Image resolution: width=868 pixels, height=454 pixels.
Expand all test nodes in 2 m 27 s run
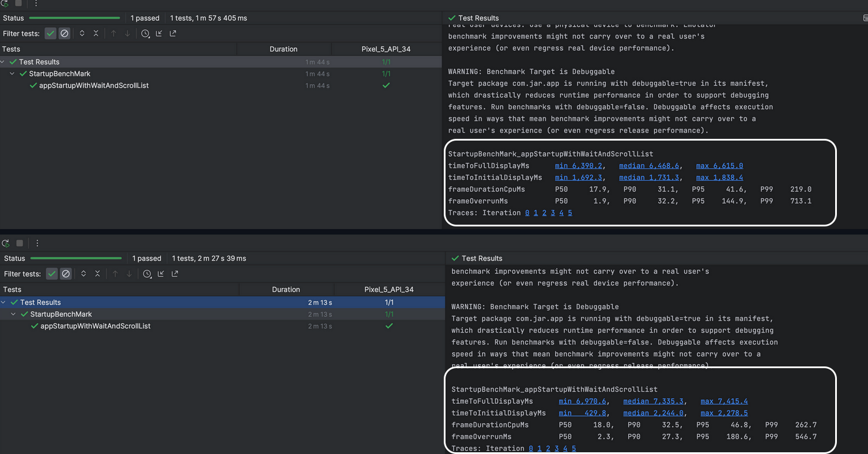pos(83,274)
